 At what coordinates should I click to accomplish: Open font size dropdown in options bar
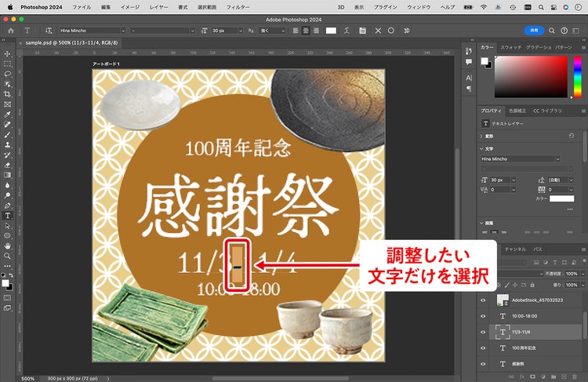tap(241, 31)
